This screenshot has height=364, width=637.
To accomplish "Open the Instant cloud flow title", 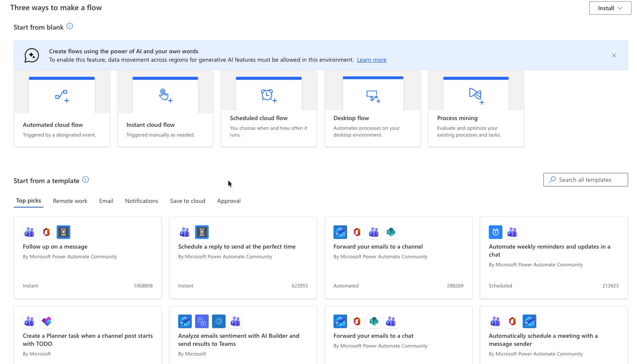I will 150,125.
